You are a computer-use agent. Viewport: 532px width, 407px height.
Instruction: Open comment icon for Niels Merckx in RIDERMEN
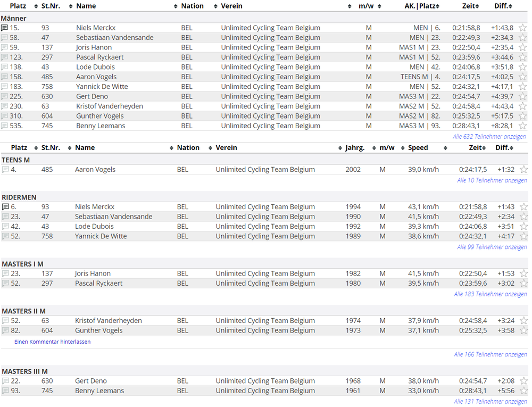click(5, 207)
